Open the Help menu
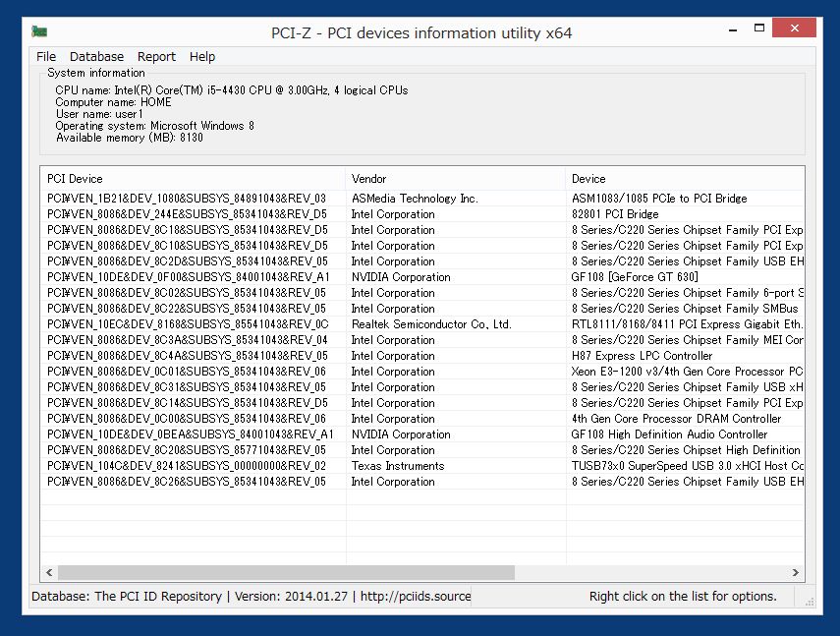 pyautogui.click(x=202, y=57)
